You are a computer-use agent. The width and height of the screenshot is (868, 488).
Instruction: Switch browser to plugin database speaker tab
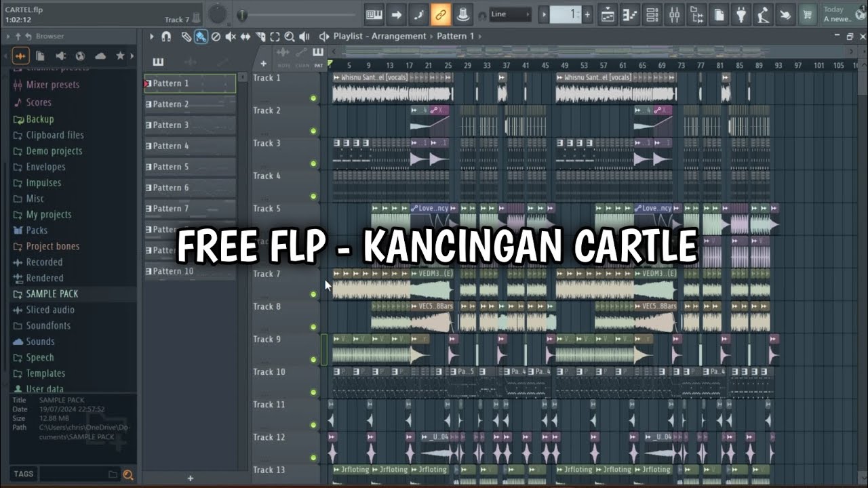point(60,56)
